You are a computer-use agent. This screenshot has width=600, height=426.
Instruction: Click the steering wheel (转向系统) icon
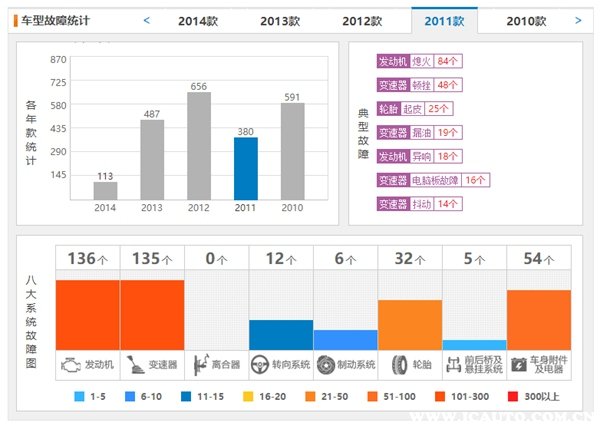coord(262,365)
